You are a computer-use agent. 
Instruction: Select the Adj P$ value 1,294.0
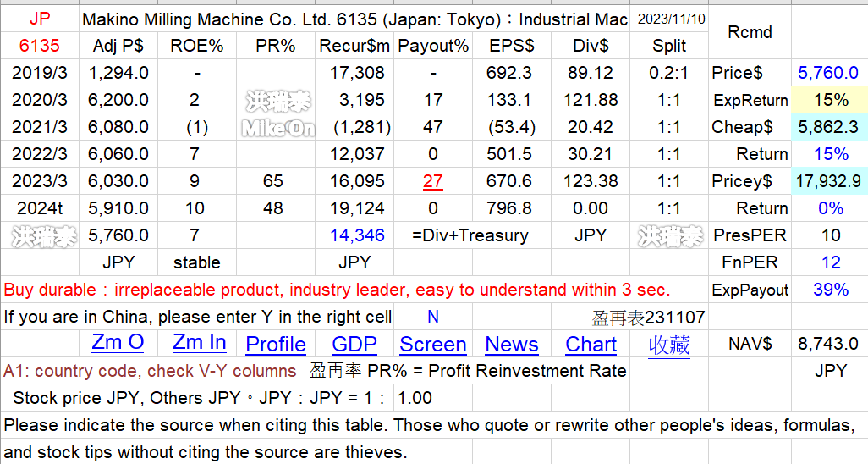pyautogui.click(x=118, y=73)
